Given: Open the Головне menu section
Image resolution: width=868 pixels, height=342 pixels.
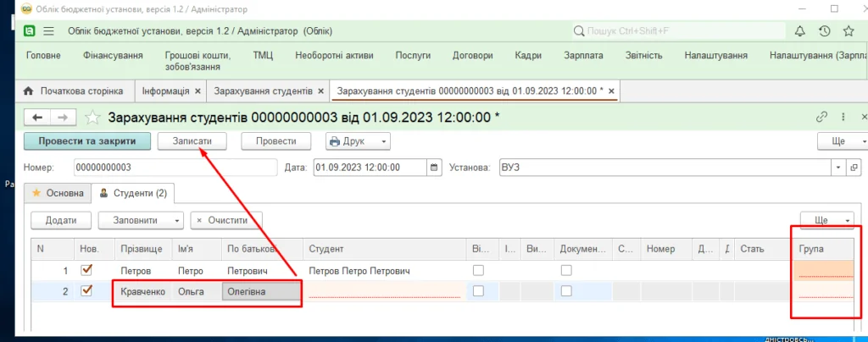Looking at the screenshot, I should pyautogui.click(x=44, y=55).
